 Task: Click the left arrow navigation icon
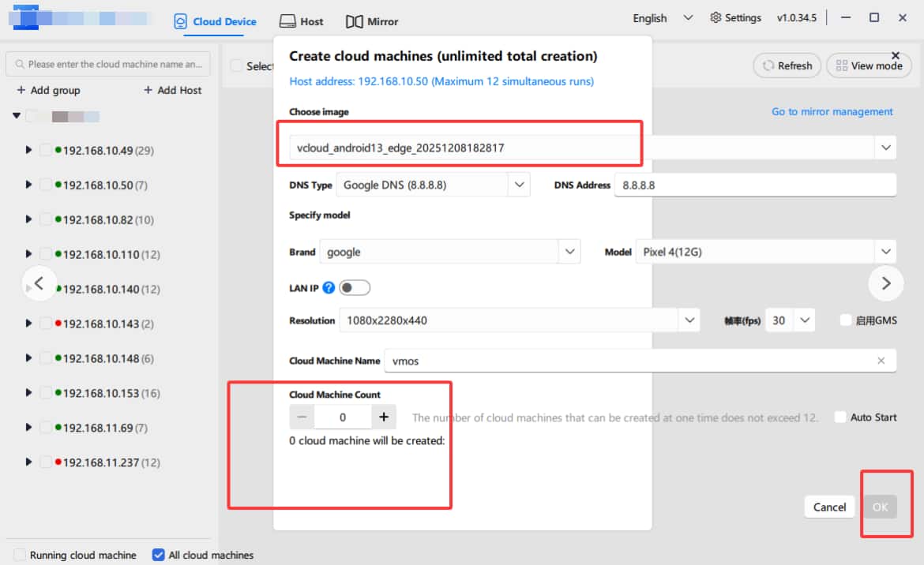click(39, 283)
